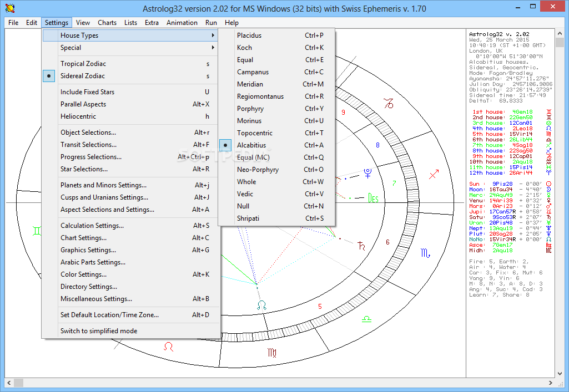
Task: Open the Edit menu
Action: 32,23
